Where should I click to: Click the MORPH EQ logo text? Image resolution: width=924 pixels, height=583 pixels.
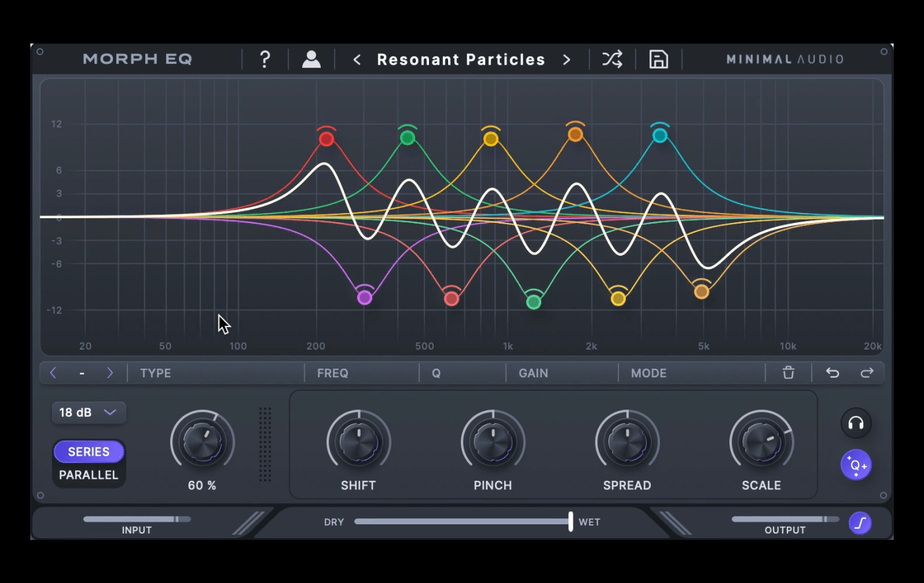click(137, 59)
